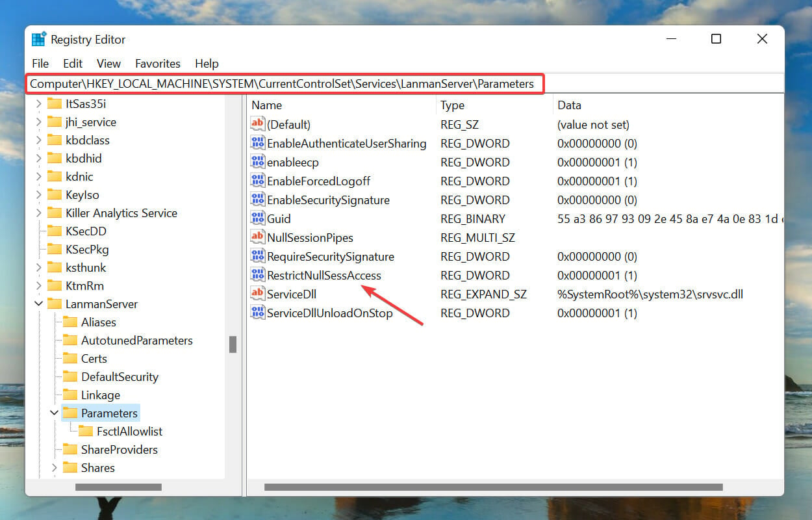The image size is (812, 520).
Task: Click the Type column header
Action: (494, 105)
